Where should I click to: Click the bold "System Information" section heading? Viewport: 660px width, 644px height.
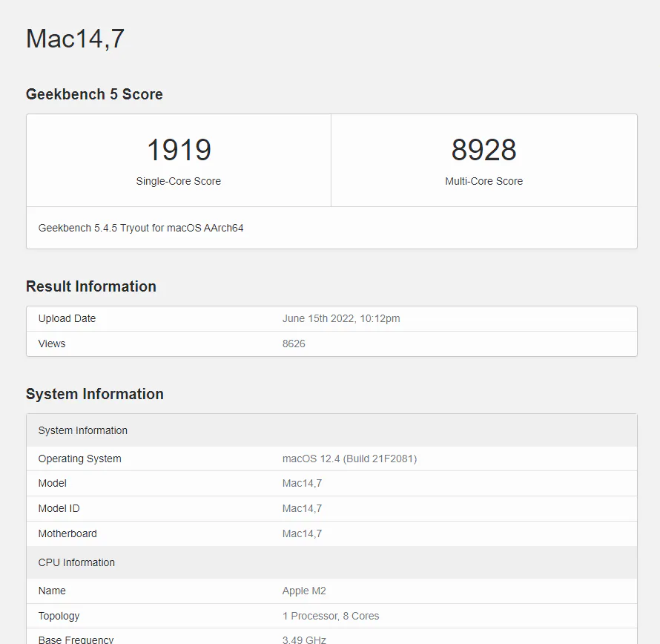tap(95, 394)
